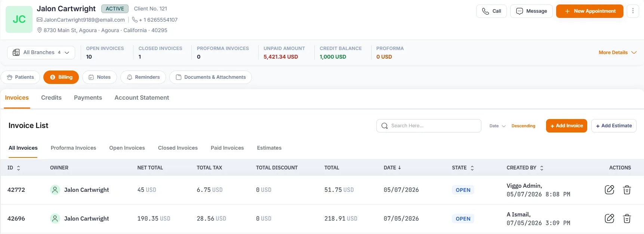Select the Invoices sub-tab
This screenshot has height=234, width=644.
[x=17, y=98]
